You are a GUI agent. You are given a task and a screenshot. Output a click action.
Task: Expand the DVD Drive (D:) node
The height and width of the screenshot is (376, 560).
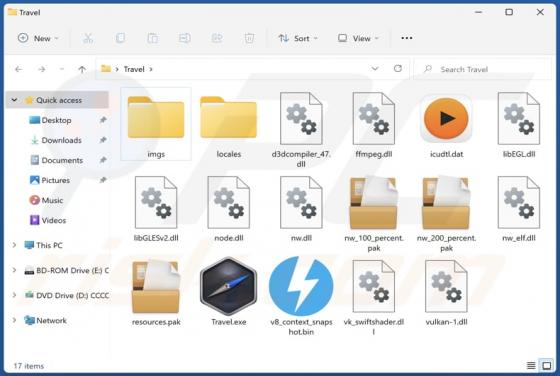(x=14, y=295)
